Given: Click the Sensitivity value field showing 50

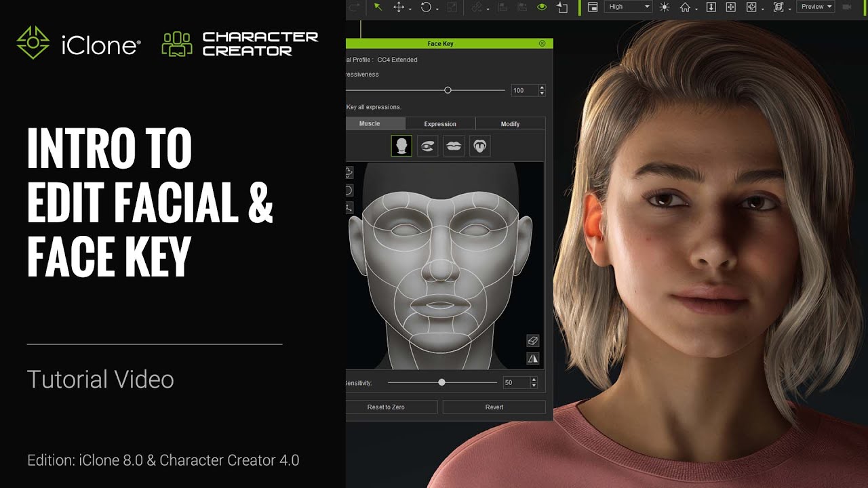Looking at the screenshot, I should (515, 383).
